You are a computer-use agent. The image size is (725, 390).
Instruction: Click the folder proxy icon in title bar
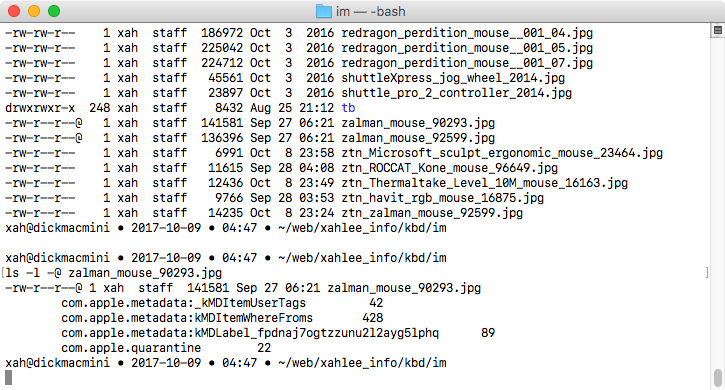click(x=324, y=11)
